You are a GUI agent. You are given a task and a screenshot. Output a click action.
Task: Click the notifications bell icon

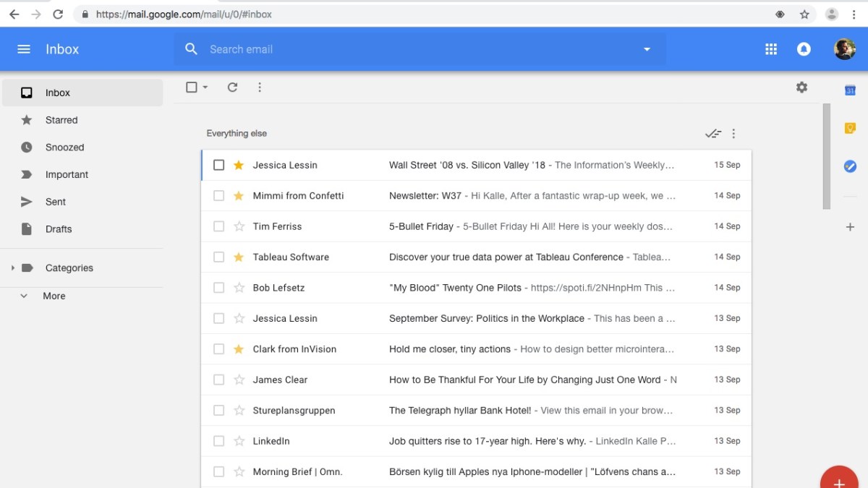(x=804, y=49)
